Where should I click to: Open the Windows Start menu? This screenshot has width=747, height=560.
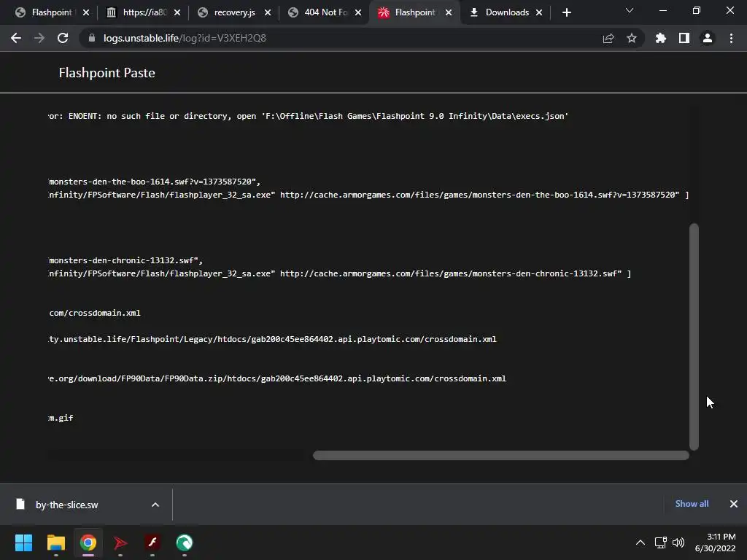click(x=23, y=542)
